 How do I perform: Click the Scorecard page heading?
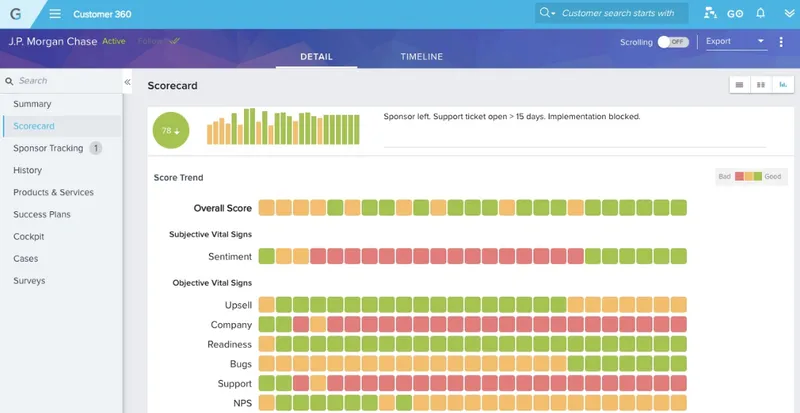pyautogui.click(x=172, y=86)
